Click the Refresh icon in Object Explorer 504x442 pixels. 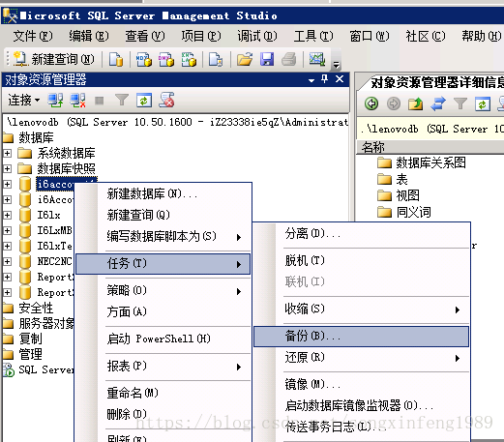click(144, 101)
